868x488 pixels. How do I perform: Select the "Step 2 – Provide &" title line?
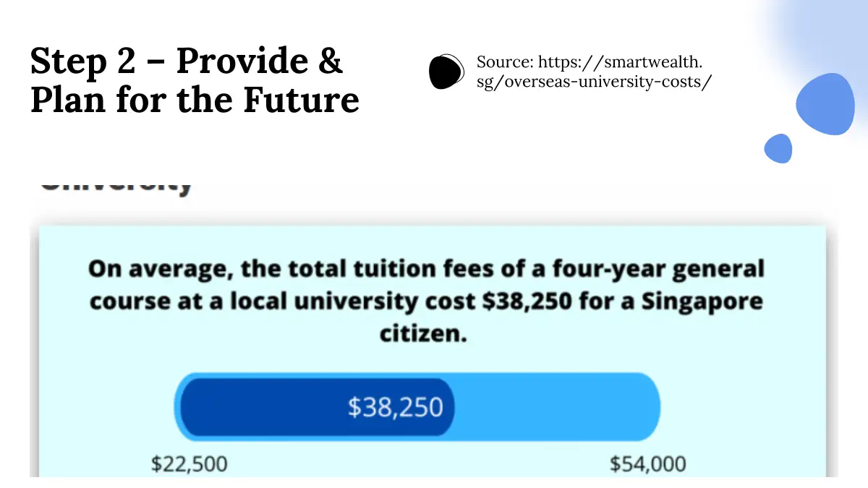187,61
